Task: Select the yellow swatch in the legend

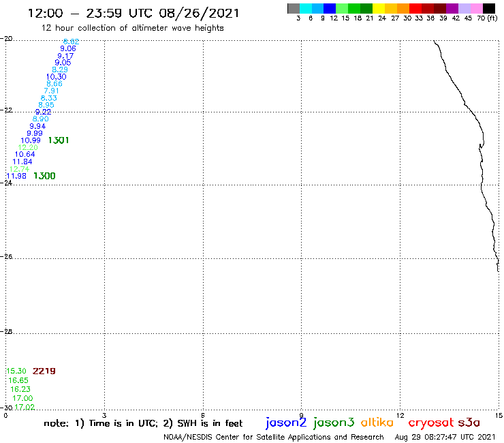Action: 379,8
